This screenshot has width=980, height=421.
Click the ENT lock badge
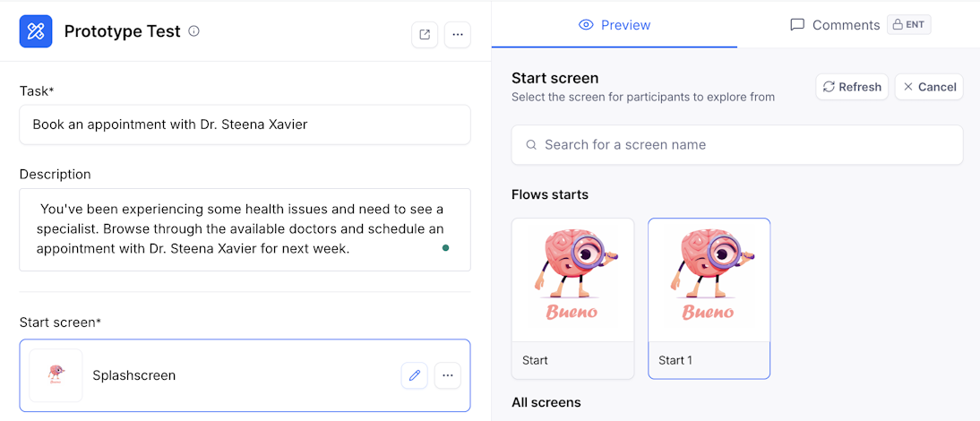[908, 25]
